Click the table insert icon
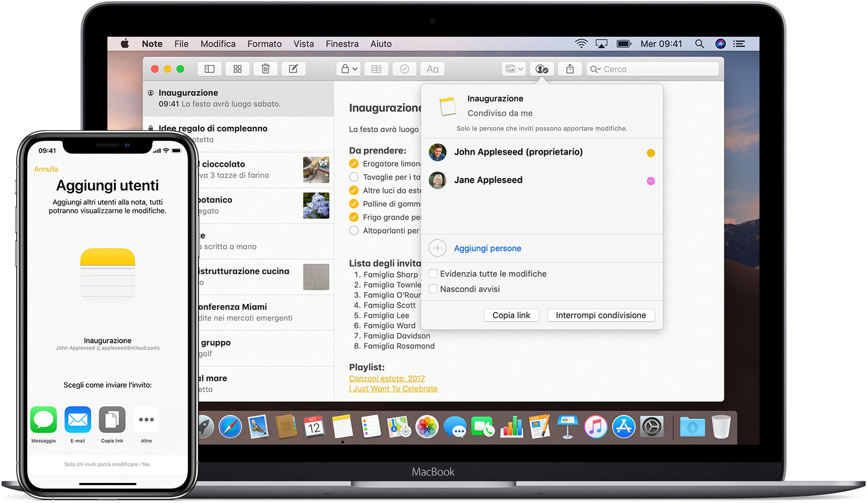This screenshot has width=868, height=503. (x=377, y=69)
